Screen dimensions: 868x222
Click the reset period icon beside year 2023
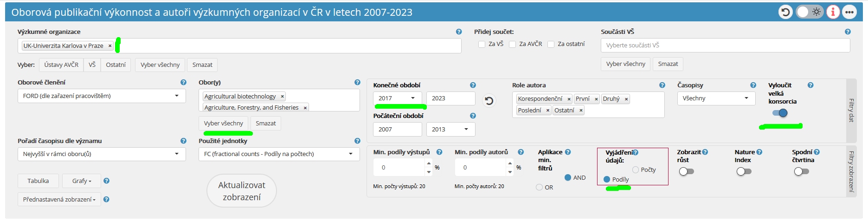tap(489, 100)
